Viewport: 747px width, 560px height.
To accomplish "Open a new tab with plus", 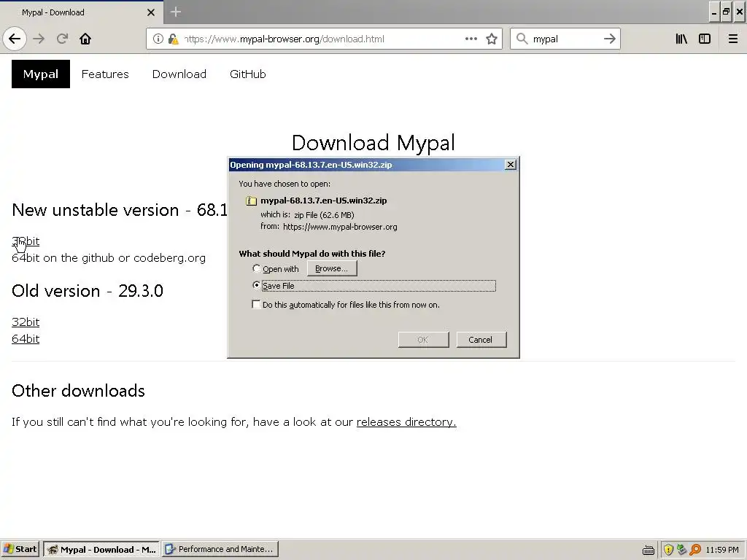I will click(175, 12).
